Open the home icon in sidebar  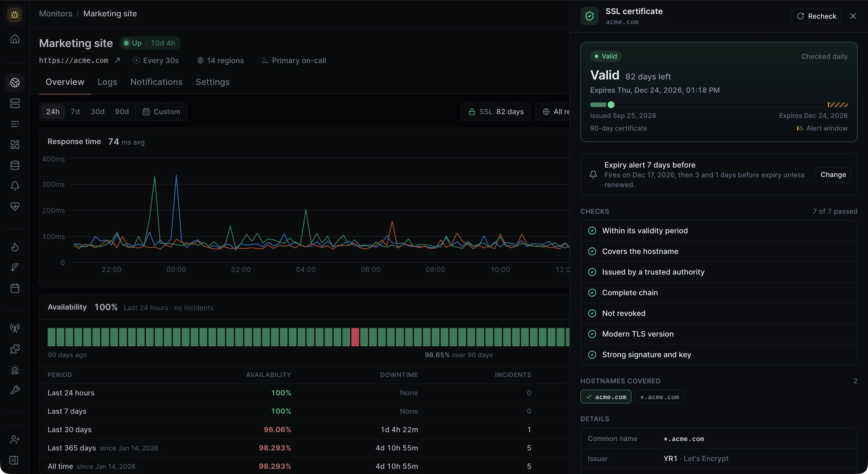click(15, 39)
